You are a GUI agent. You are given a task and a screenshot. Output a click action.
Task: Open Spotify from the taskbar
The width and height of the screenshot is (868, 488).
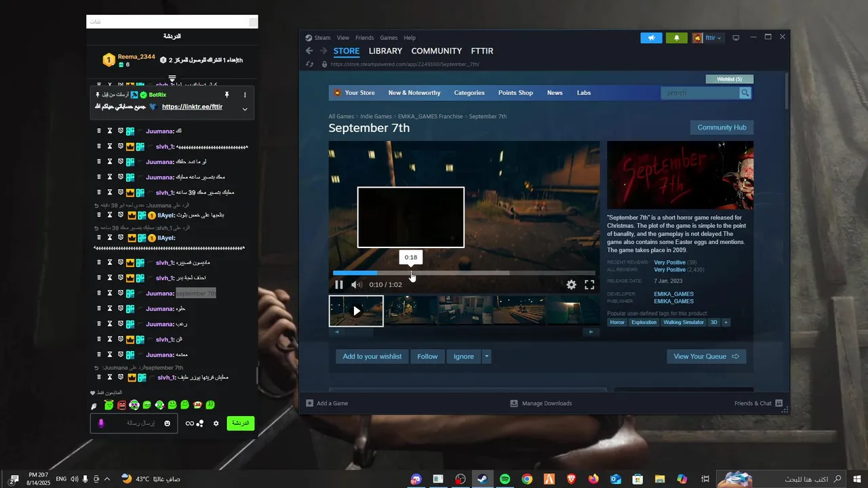click(505, 479)
